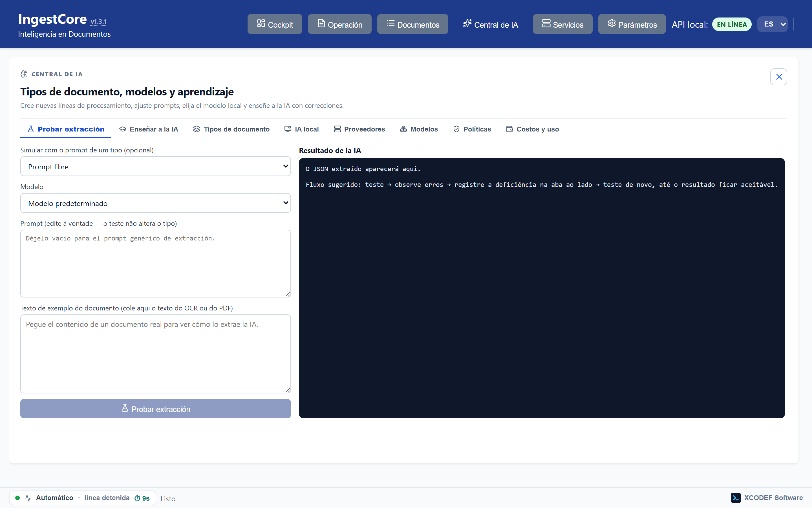Click the flask icon on Probar extracción tab

(x=30, y=129)
